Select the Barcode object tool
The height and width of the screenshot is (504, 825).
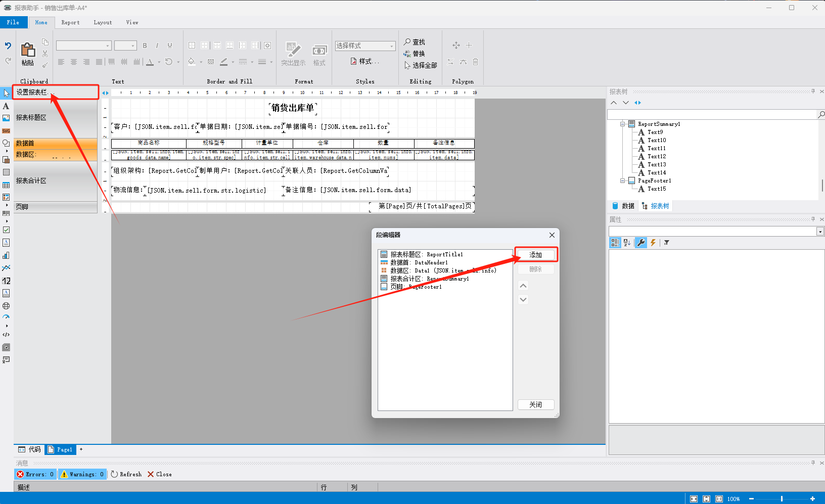6,213
